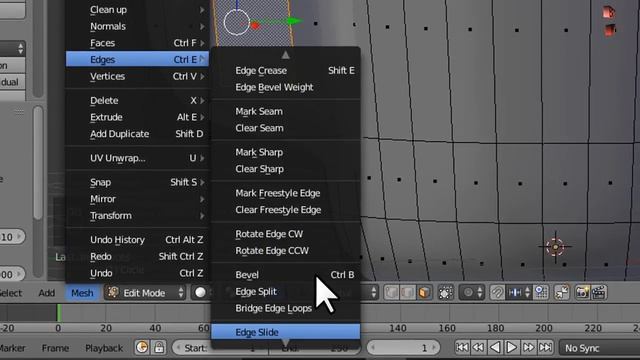Viewport: 640px width, 360px height.
Task: Click the proportional editing circle icon
Action: (468, 292)
